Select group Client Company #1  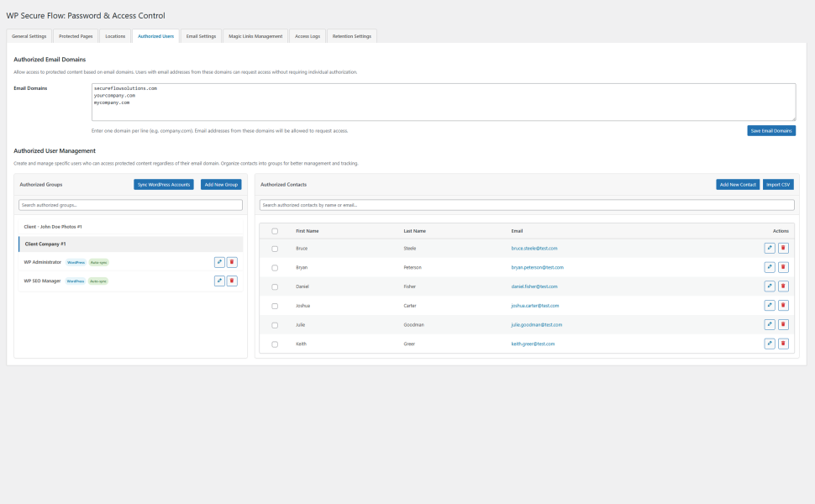pyautogui.click(x=131, y=244)
